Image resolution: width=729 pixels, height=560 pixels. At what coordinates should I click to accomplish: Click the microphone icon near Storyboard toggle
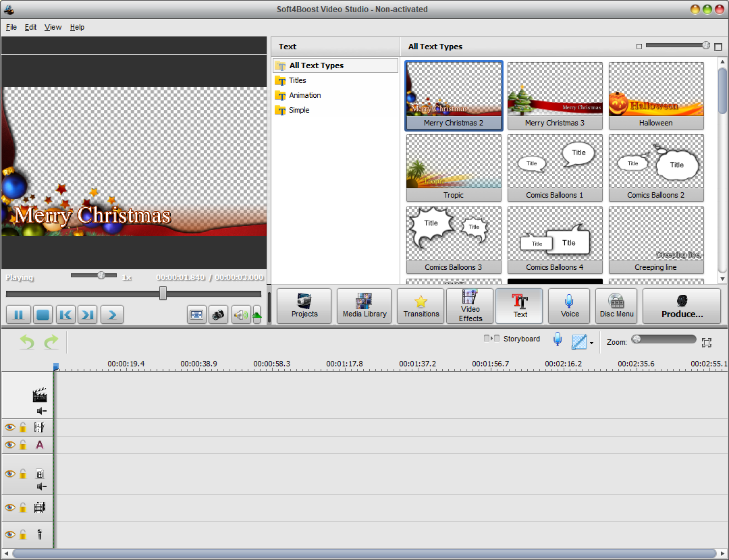point(558,339)
